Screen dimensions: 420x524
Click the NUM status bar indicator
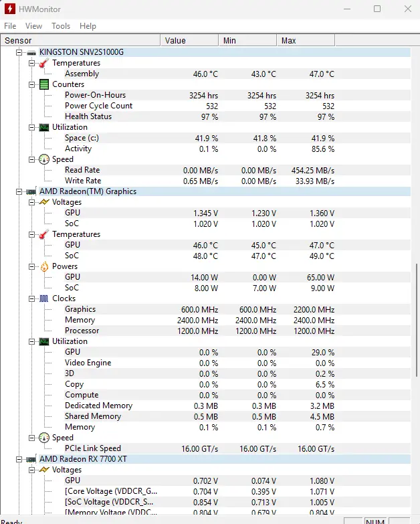point(375,521)
